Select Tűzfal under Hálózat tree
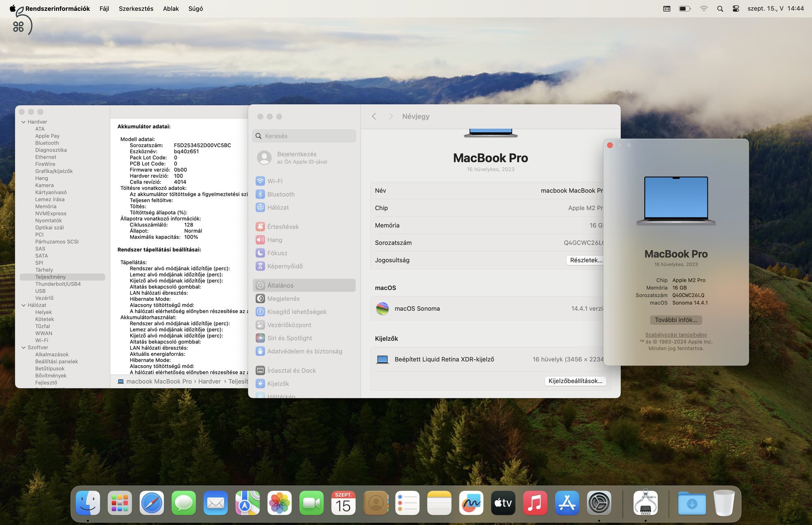This screenshot has height=525, width=812. [42, 327]
